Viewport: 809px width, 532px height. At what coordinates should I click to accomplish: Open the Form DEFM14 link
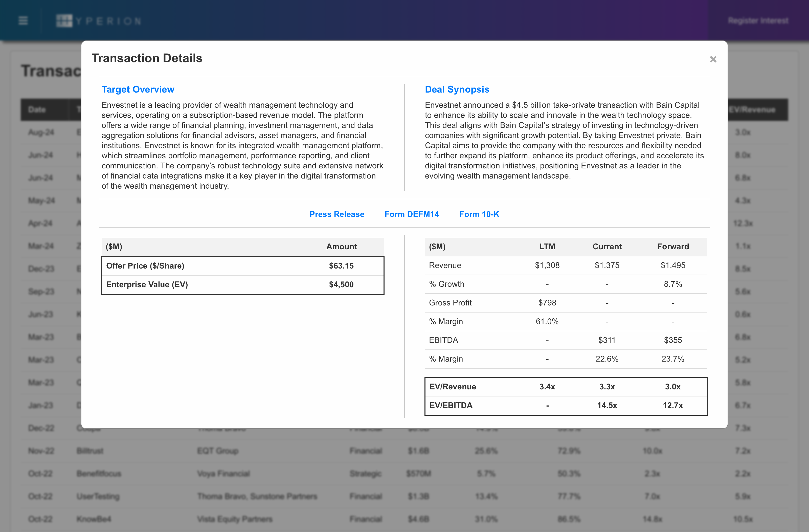click(x=412, y=214)
